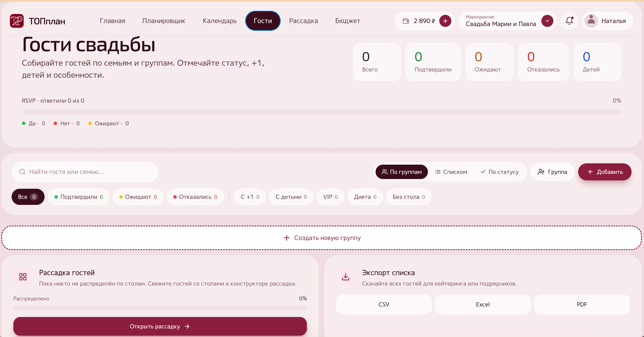
Task: Click the Отказались stat card
Action: click(543, 62)
